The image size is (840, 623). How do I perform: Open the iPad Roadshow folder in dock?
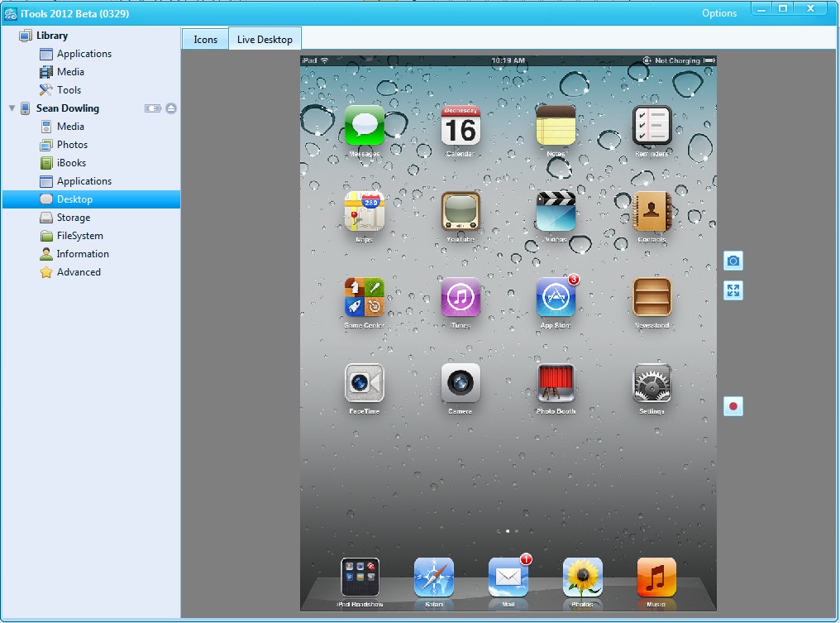[360, 577]
